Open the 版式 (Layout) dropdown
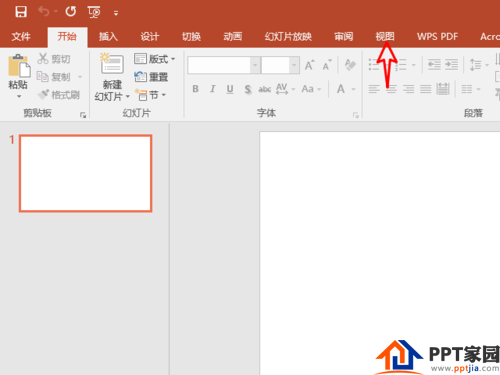This screenshot has width=500, height=375. [x=155, y=59]
